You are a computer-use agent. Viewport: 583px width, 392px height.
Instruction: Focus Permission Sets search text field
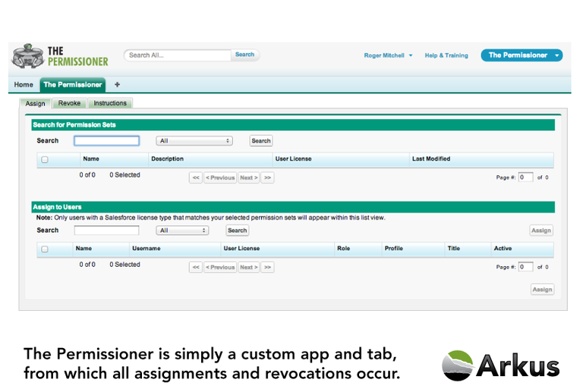tap(107, 141)
